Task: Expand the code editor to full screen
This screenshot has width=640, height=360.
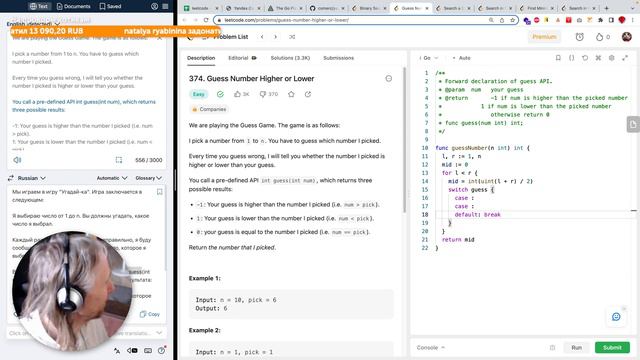Action: [x=625, y=58]
